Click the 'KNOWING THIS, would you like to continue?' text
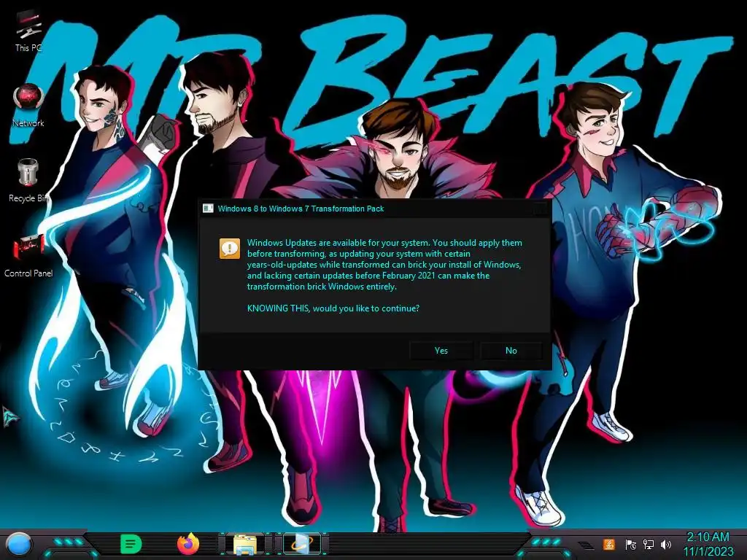The height and width of the screenshot is (560, 747). [x=333, y=308]
